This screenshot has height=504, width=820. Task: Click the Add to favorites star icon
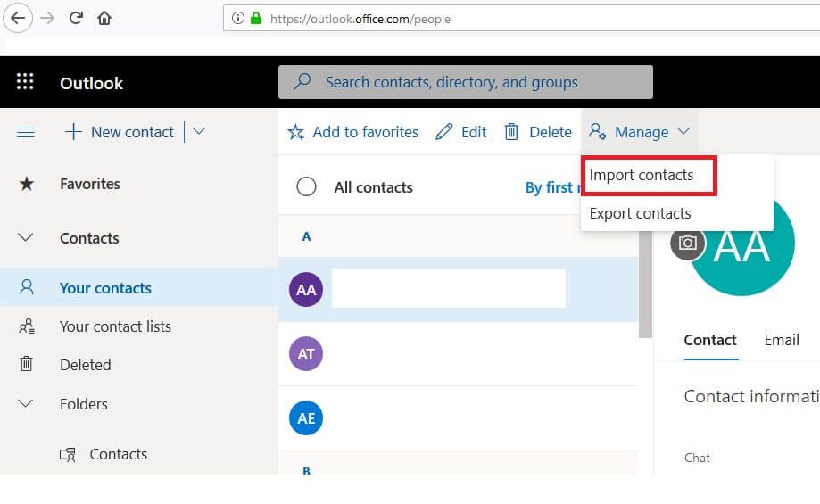pos(296,132)
